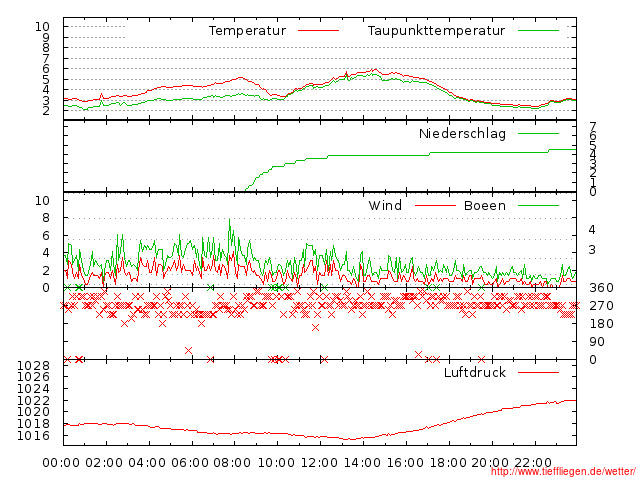Click the green Taupunkttemperatur legend line

[x=538, y=31]
